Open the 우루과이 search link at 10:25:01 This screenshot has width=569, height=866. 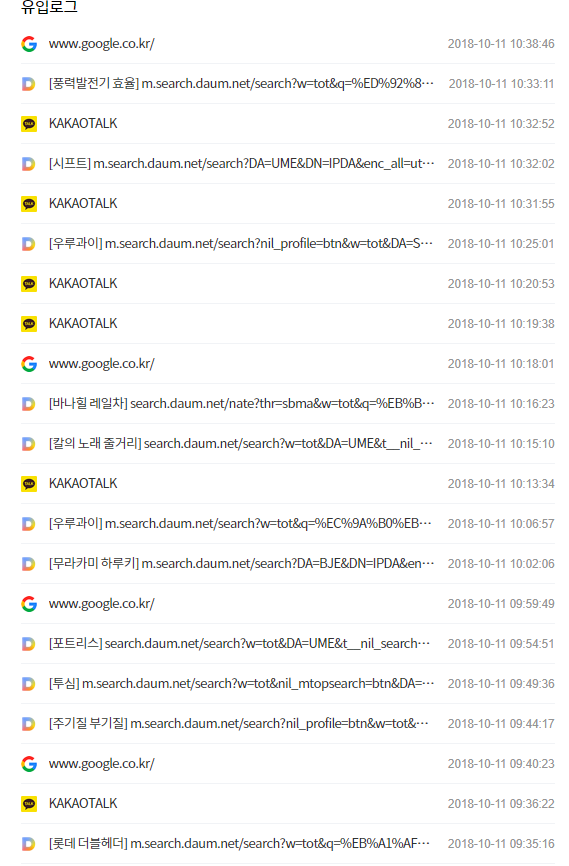(x=241, y=244)
